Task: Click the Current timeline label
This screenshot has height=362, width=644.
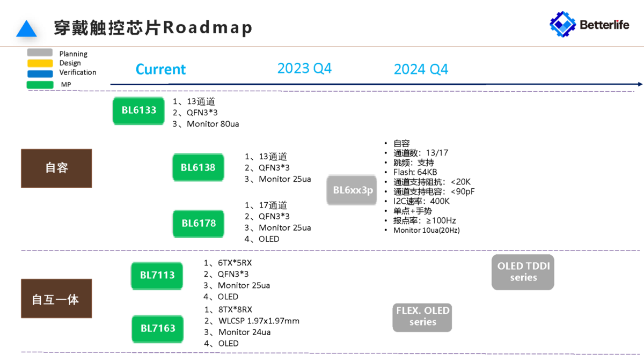Action: coord(160,70)
